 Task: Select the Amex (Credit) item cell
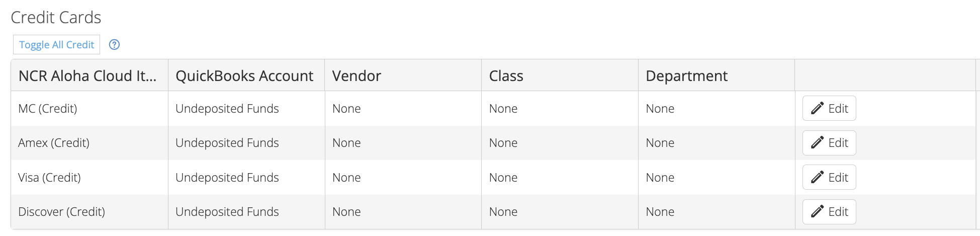(x=90, y=143)
